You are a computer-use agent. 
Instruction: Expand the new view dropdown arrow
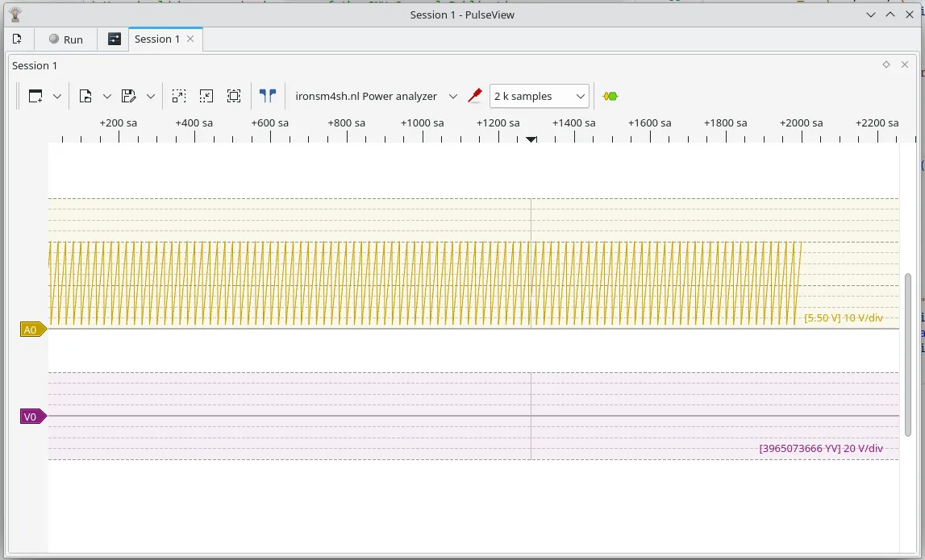click(57, 97)
